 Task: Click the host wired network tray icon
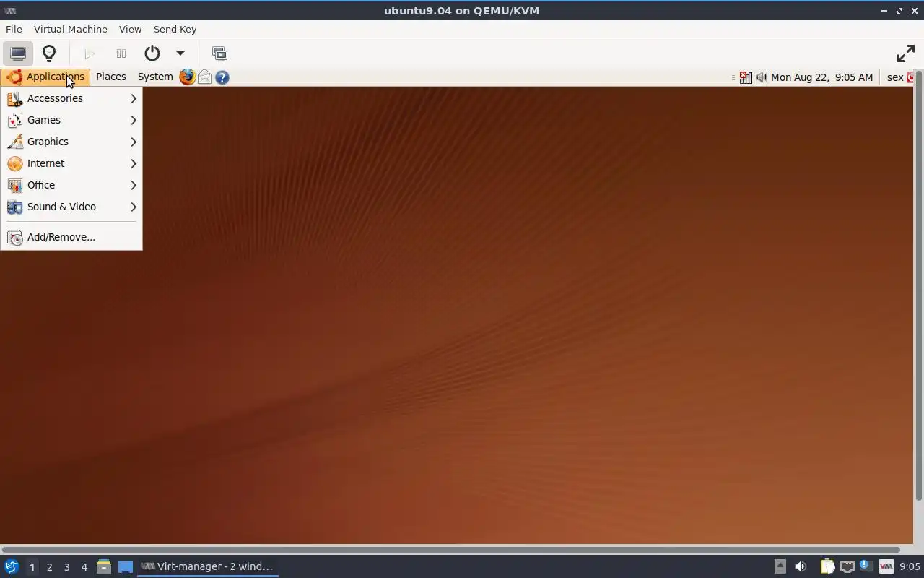(847, 566)
